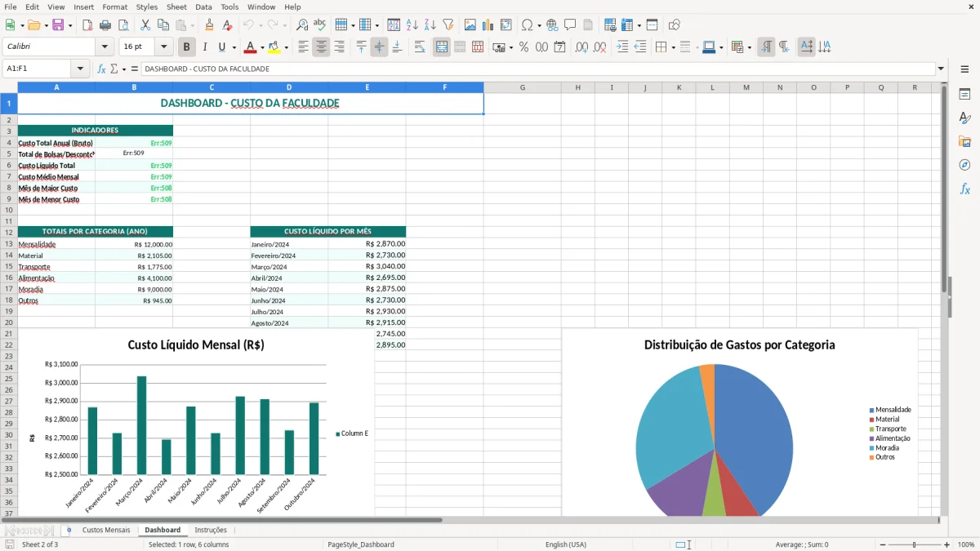Click the Insert Comment icon
Screen dimensions: 980x551
570,25
